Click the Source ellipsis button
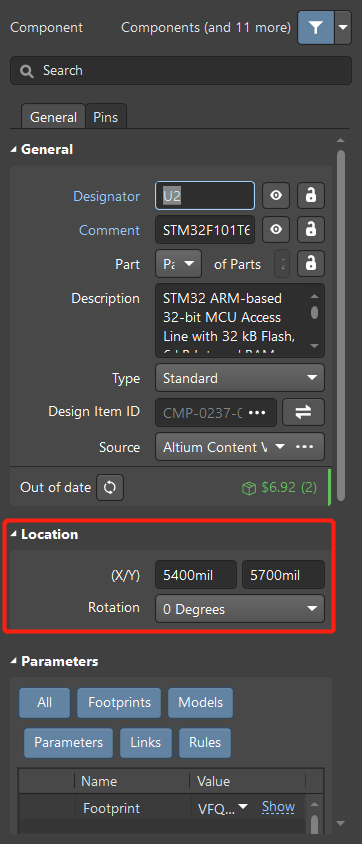 click(x=304, y=447)
